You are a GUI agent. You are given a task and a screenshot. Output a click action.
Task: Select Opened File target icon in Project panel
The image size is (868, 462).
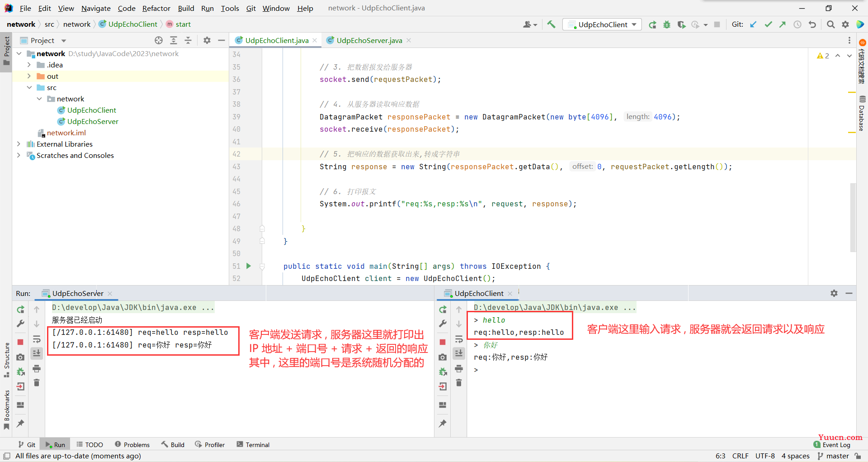click(x=159, y=40)
